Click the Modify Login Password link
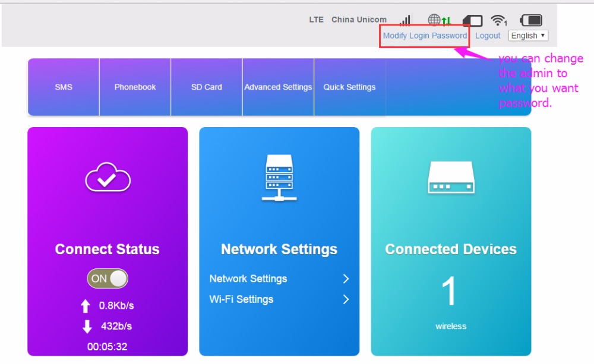594x364 pixels. point(425,36)
